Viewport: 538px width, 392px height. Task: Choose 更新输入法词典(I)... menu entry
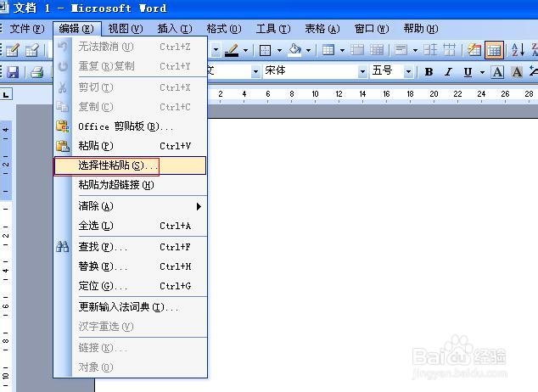pos(130,307)
